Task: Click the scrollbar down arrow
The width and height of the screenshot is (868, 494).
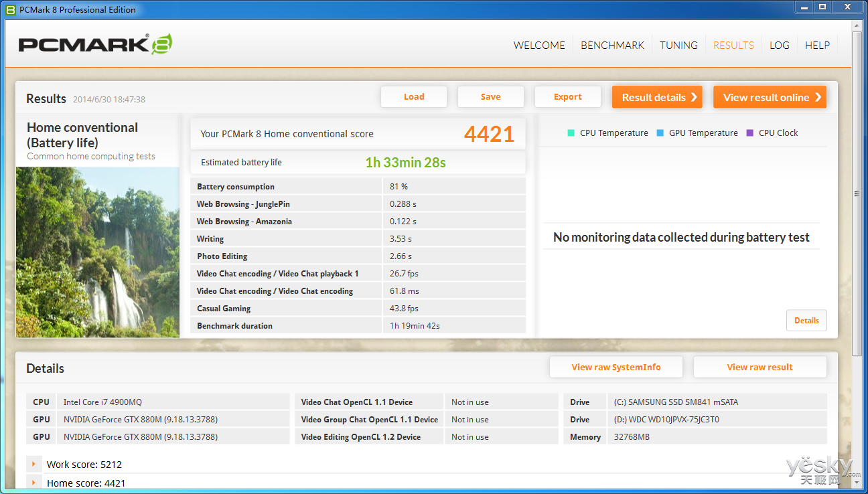Action: click(x=857, y=483)
